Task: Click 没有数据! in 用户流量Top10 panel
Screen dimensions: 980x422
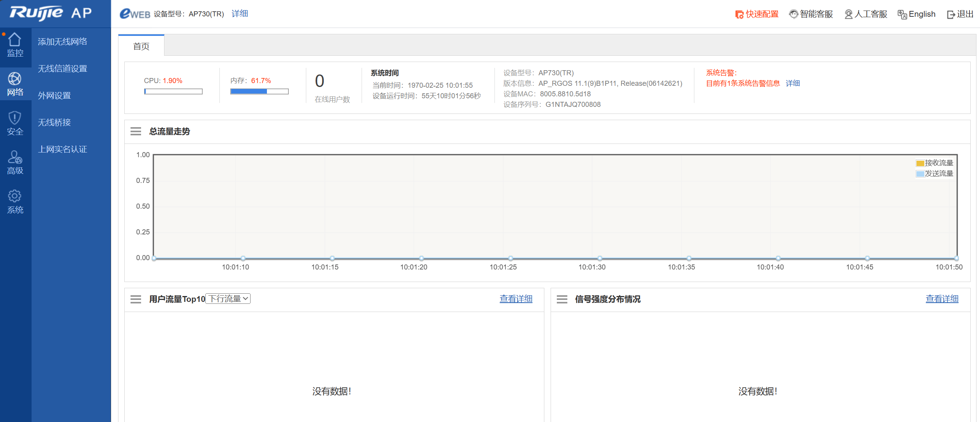Action: [332, 391]
